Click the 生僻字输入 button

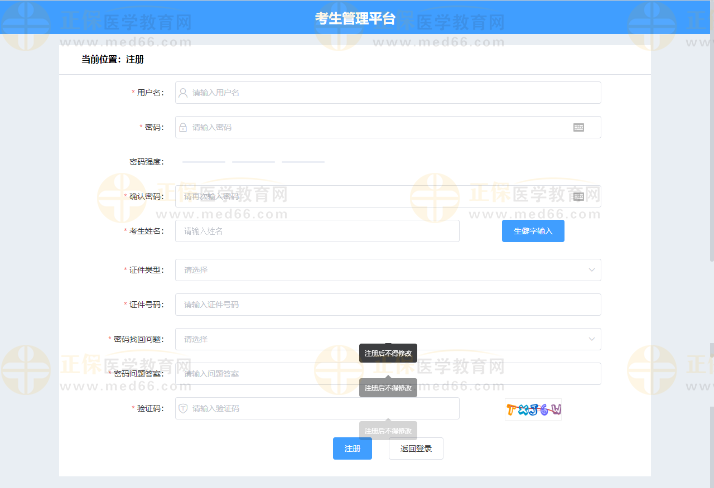click(533, 231)
